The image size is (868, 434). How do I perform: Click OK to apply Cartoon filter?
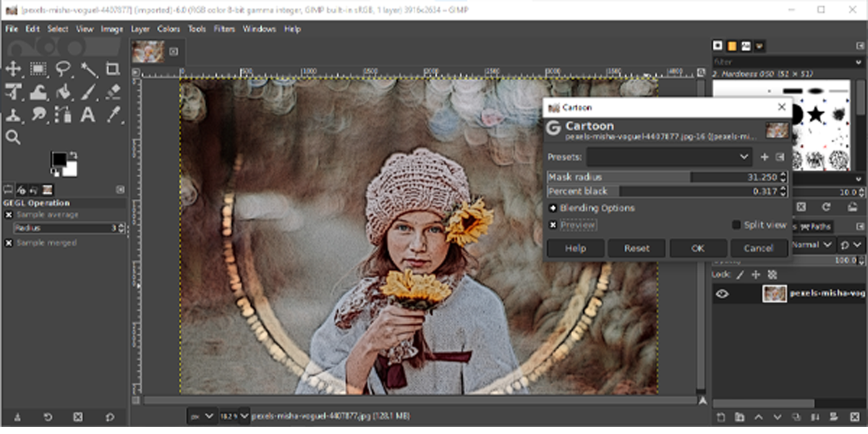698,248
